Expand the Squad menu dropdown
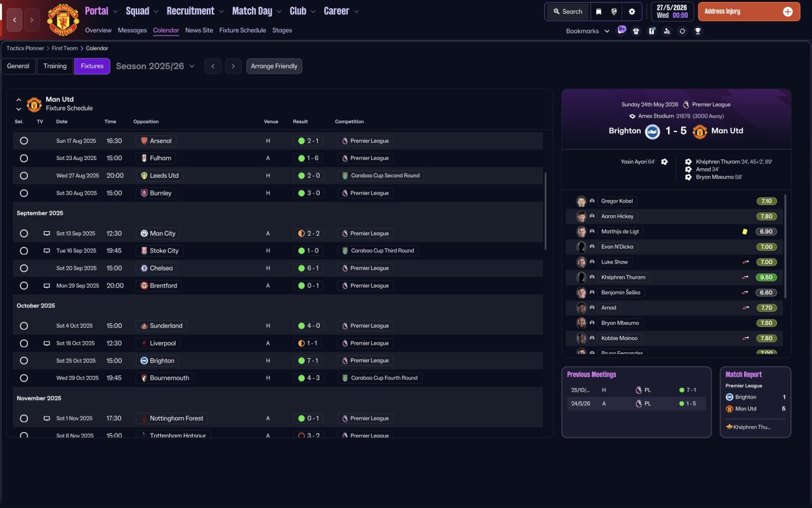 (x=156, y=11)
